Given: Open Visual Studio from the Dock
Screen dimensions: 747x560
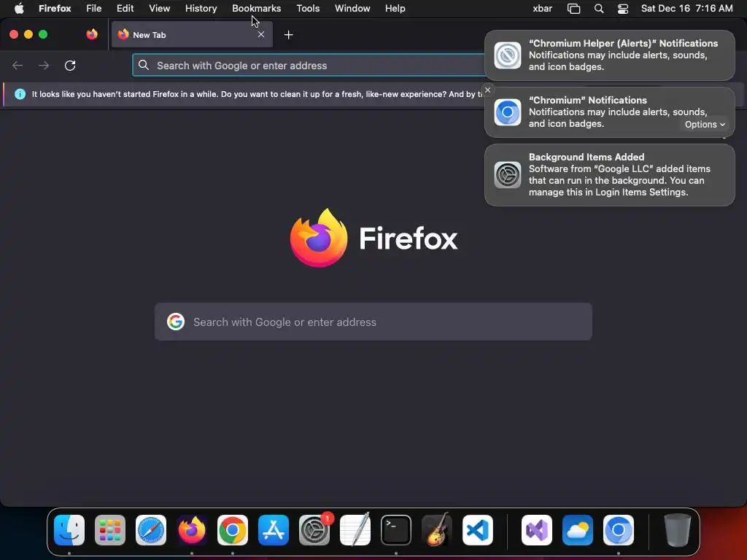Looking at the screenshot, I should click(x=537, y=530).
